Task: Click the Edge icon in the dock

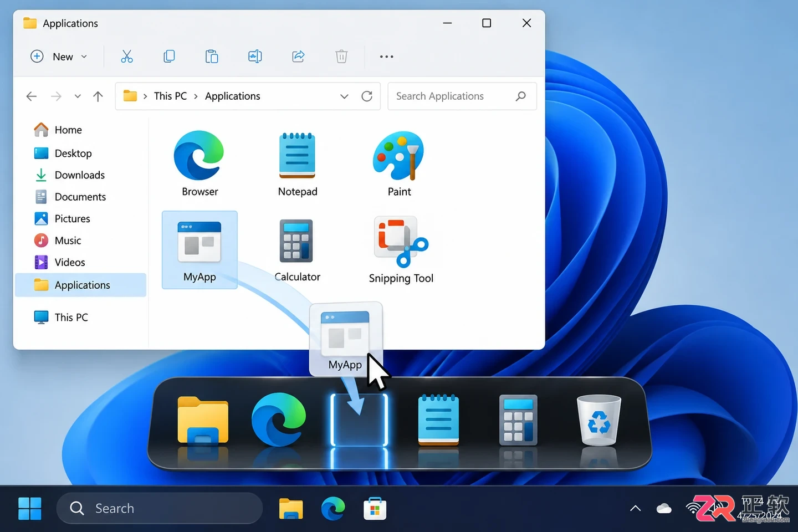Action: tap(279, 420)
